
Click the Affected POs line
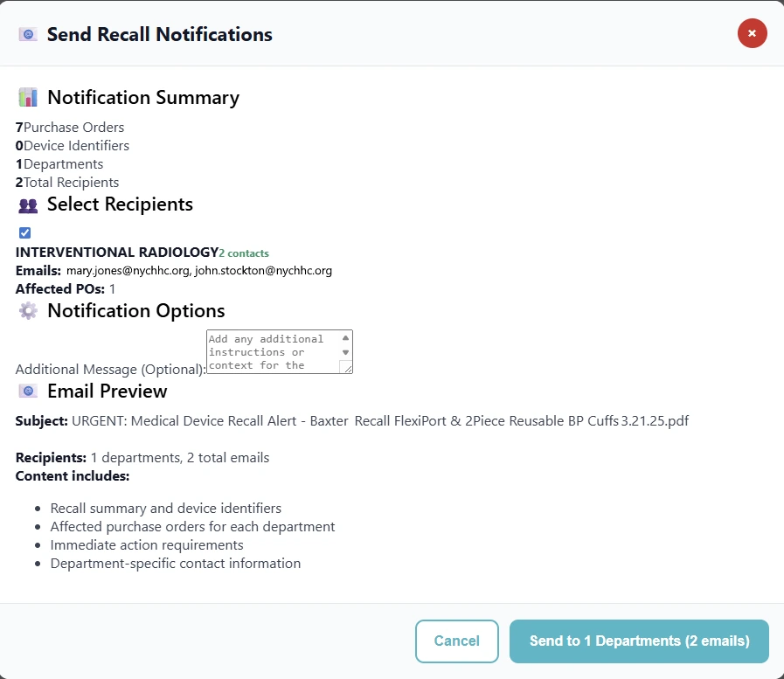(x=66, y=289)
